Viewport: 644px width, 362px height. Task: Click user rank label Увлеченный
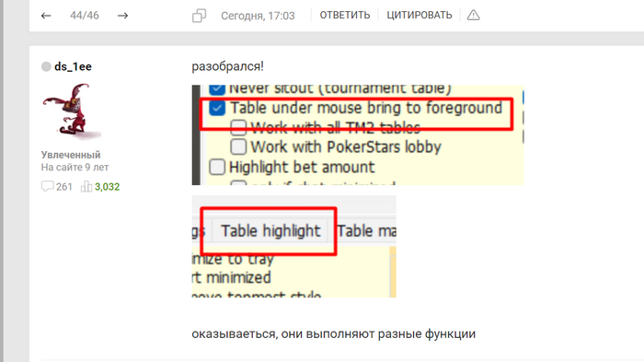click(x=71, y=155)
